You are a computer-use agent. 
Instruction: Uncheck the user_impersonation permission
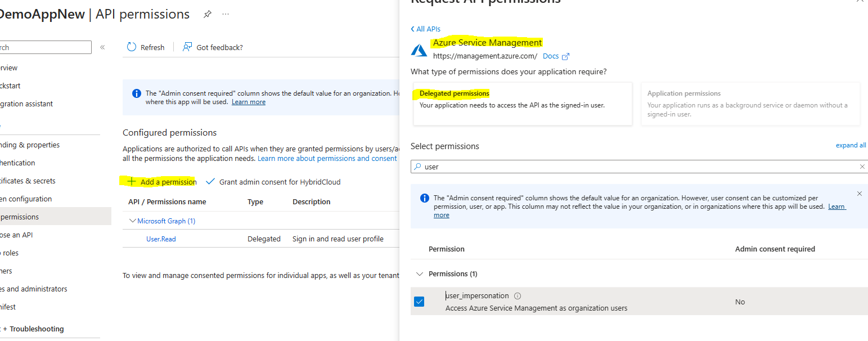pos(419,302)
